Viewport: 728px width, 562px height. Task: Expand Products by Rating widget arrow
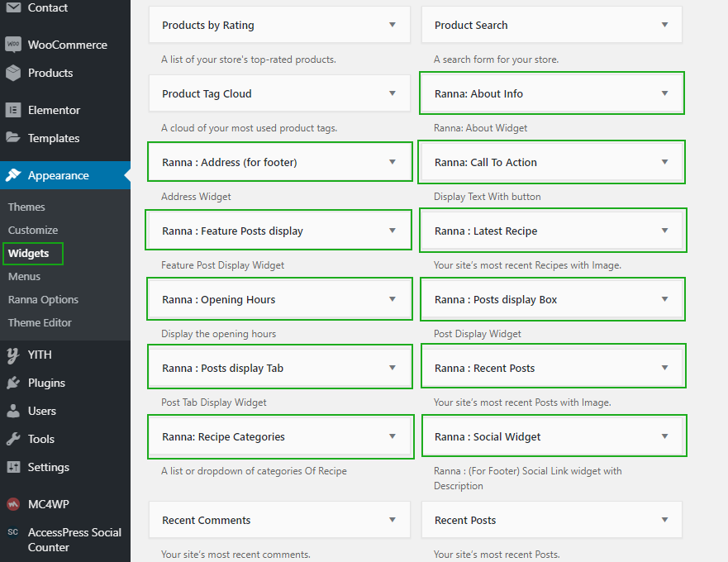pyautogui.click(x=393, y=25)
